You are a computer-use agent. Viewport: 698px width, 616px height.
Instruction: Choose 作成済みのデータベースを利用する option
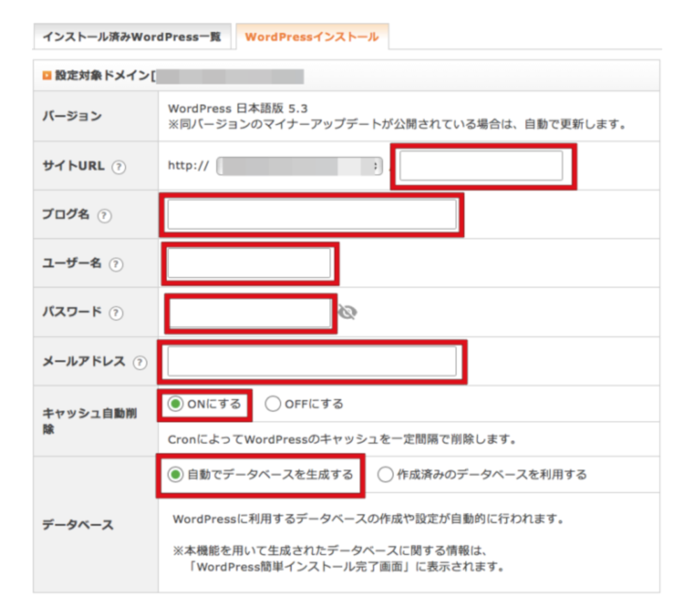385,474
